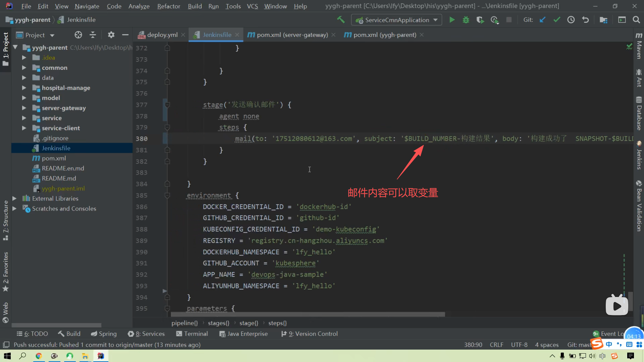The width and height of the screenshot is (644, 362).
Task: Click the Git update project arrow
Action: point(542,20)
